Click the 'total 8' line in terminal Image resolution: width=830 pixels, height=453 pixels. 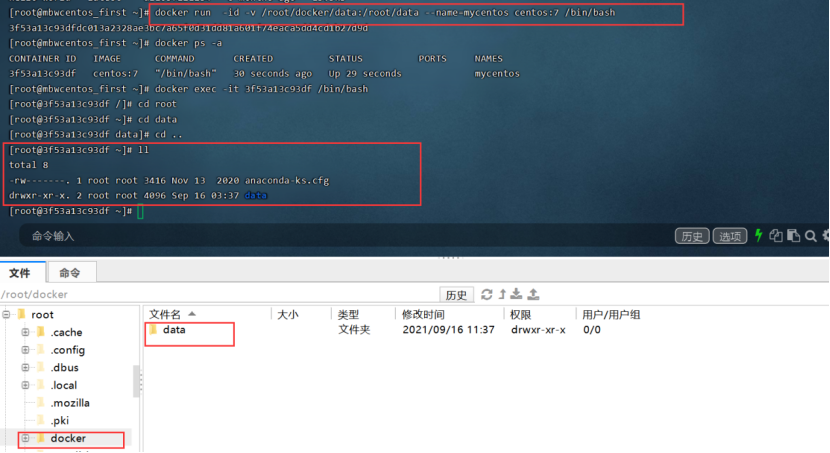tap(29, 165)
